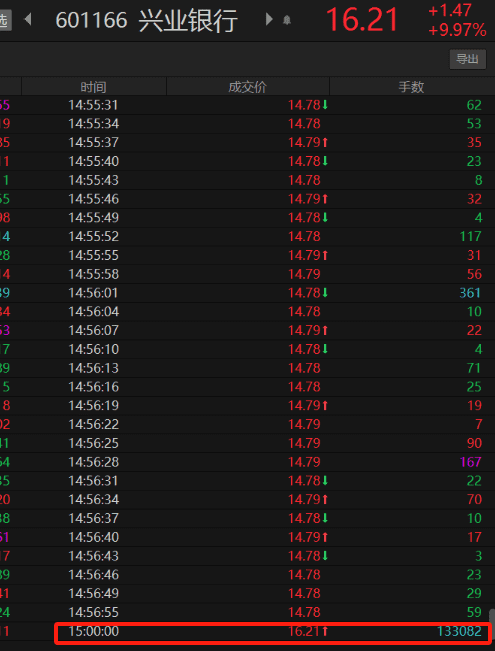Click the 16.21 current price display
The width and height of the screenshot is (495, 651).
tap(362, 20)
